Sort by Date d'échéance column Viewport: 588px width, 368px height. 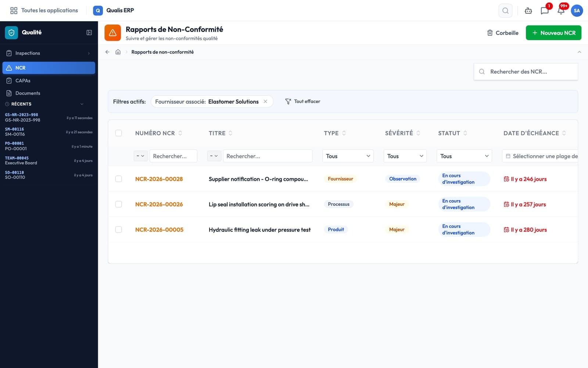coord(564,133)
